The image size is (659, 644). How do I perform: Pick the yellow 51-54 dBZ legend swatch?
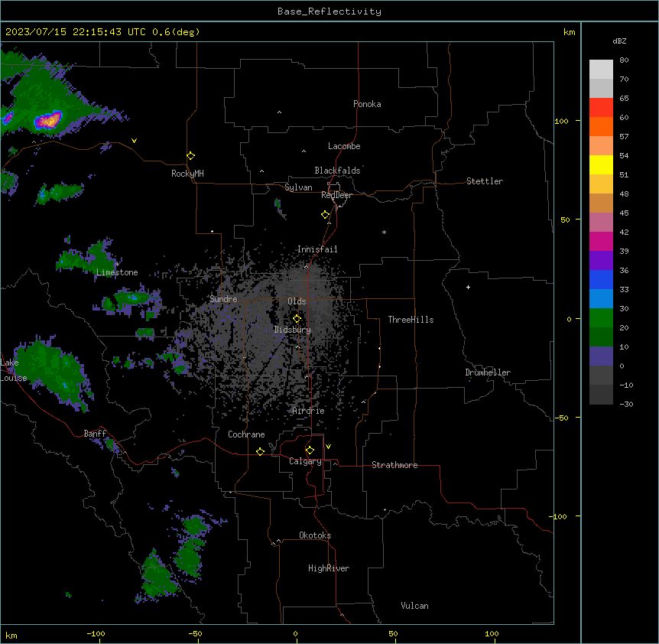coord(601,164)
